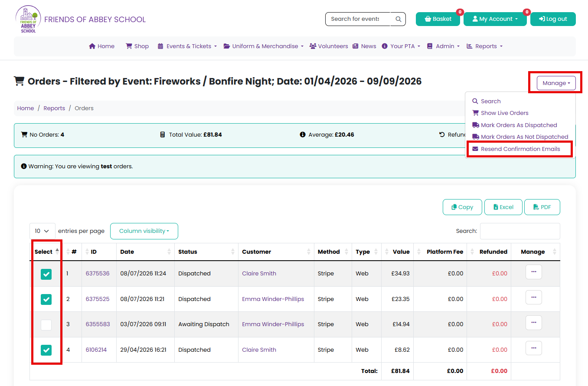
Task: Open the News page
Action: click(x=364, y=46)
